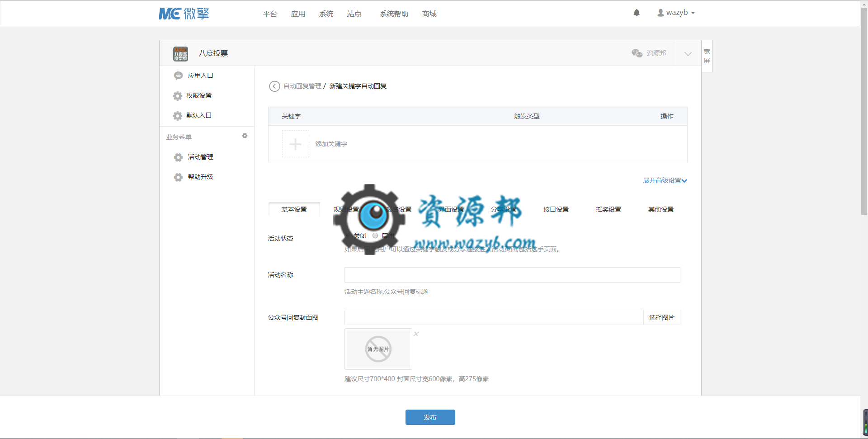Viewport: 868px width, 439px height.
Task: Switch to the 基本设置 tab
Action: click(294, 209)
